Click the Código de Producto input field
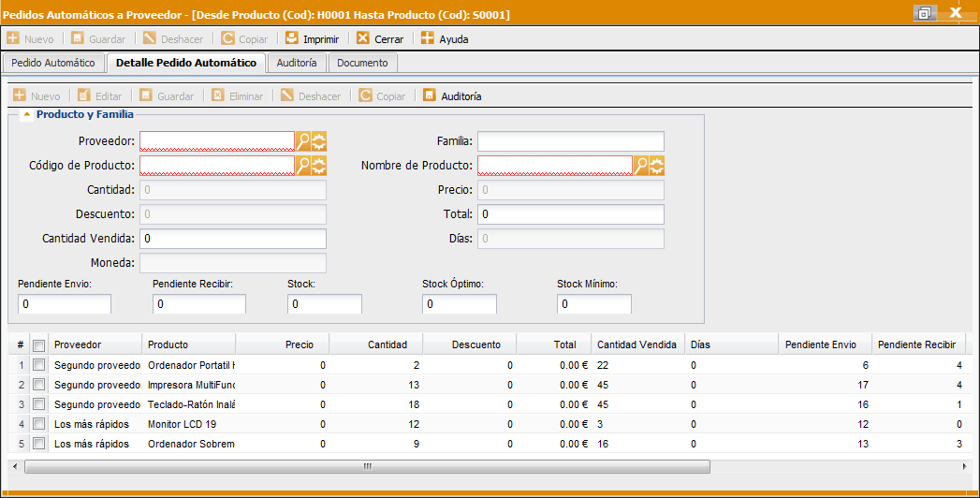Screen dimensions: 980x498 [x=217, y=166]
